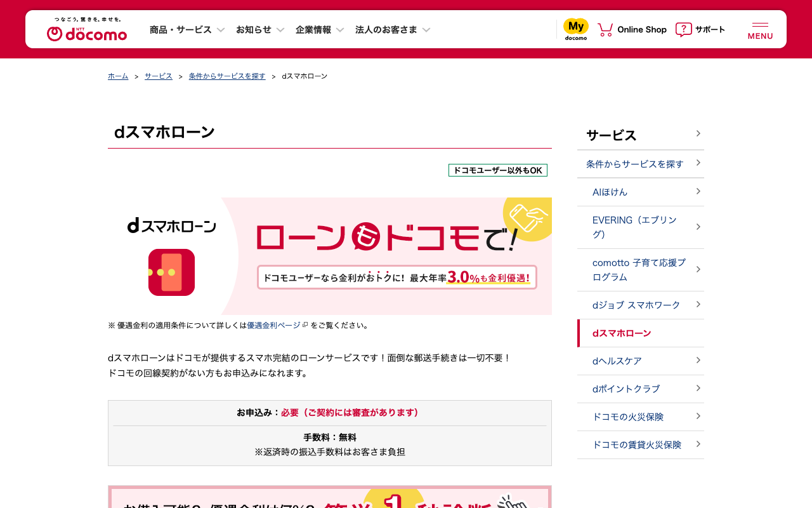Screen dimensions: 812x508
Task: Click the ドコモの回線契約がない方も paragraph line
Action: tap(209, 373)
